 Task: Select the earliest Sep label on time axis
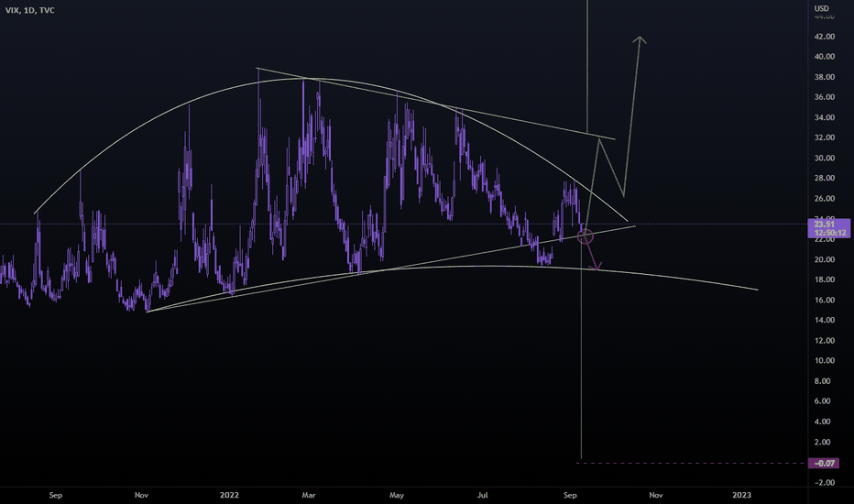[x=56, y=495]
